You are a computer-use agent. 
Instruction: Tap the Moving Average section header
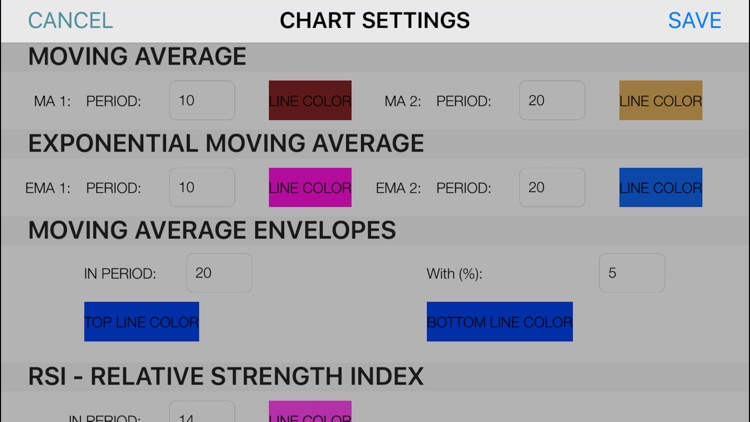(x=137, y=57)
